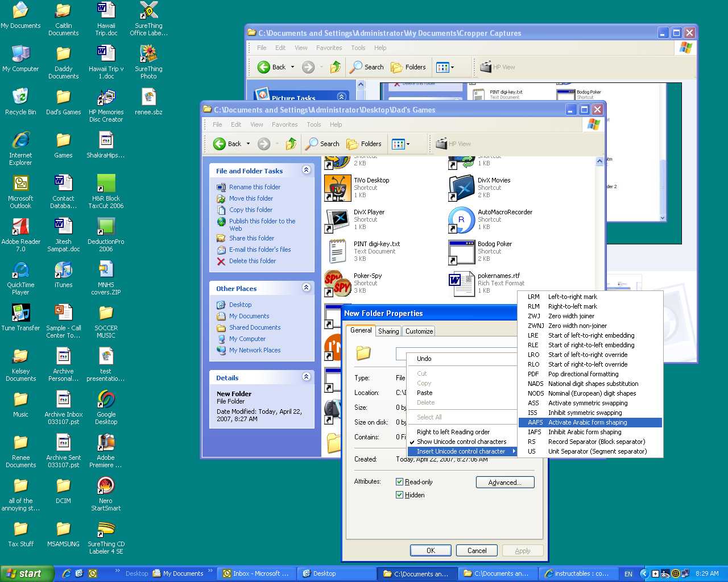Click Rename this folder link

click(x=255, y=187)
